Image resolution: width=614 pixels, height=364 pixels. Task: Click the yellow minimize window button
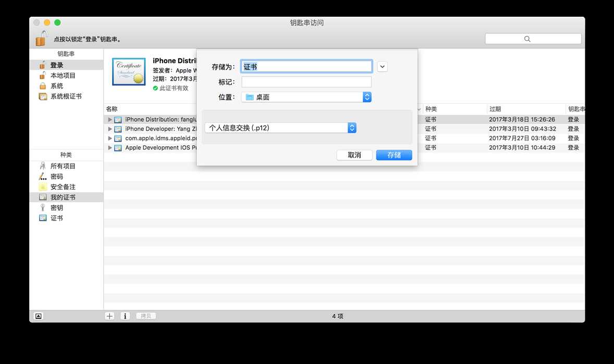coord(47,23)
